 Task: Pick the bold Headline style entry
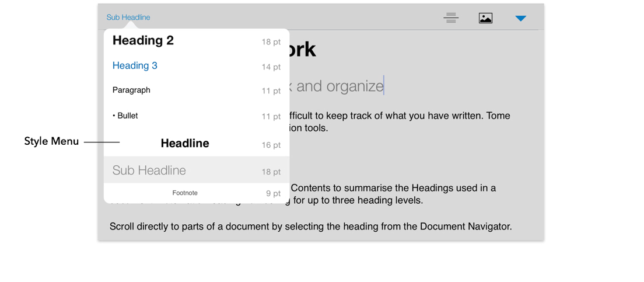pyautogui.click(x=184, y=143)
